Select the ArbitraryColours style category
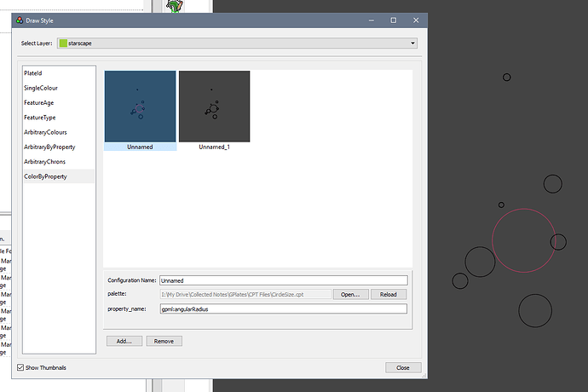 coord(59,132)
